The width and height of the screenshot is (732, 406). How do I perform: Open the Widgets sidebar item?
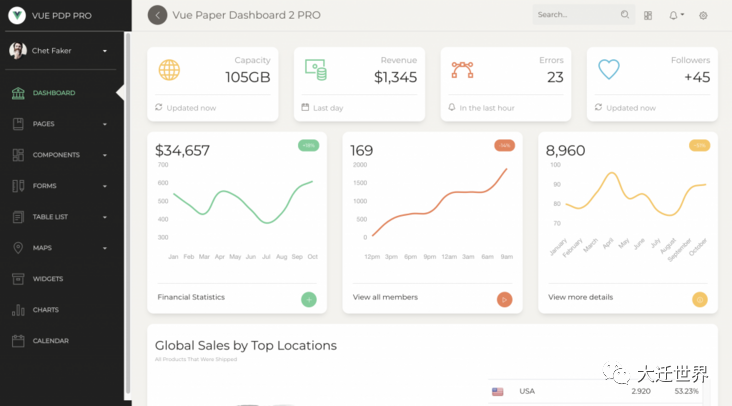tap(47, 279)
